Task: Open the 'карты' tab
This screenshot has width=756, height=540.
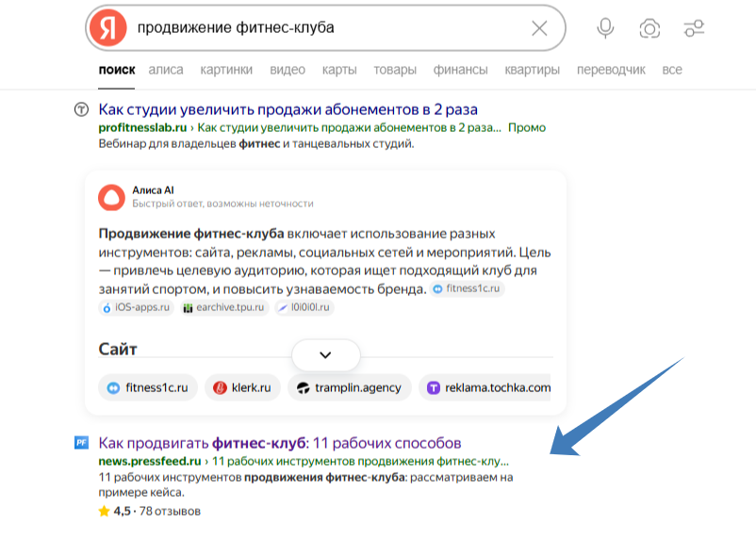Action: [339, 70]
